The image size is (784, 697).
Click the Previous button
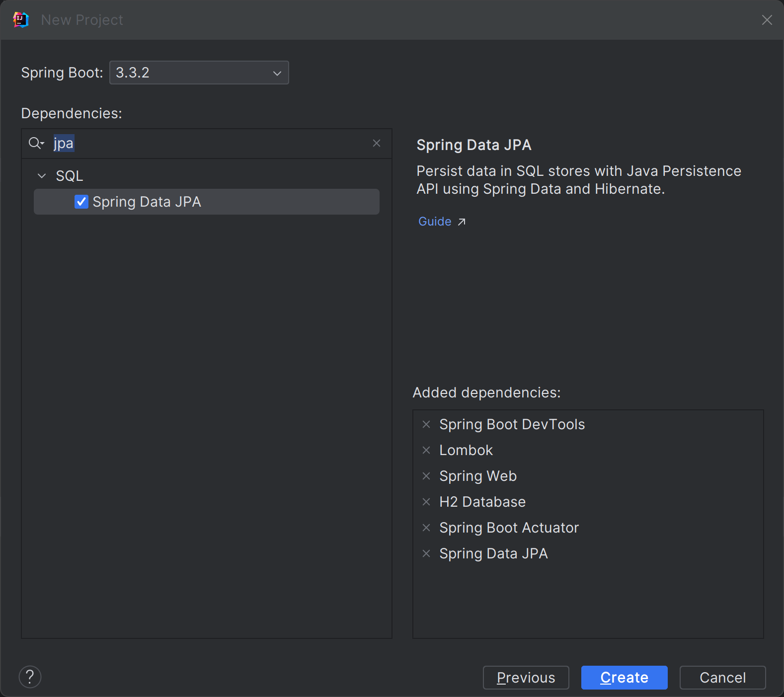point(526,678)
